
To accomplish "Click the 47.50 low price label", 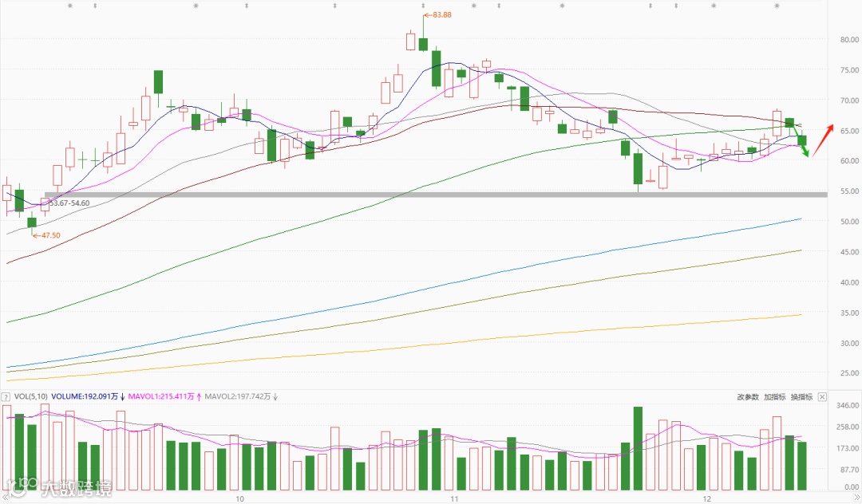I will coord(50,235).
